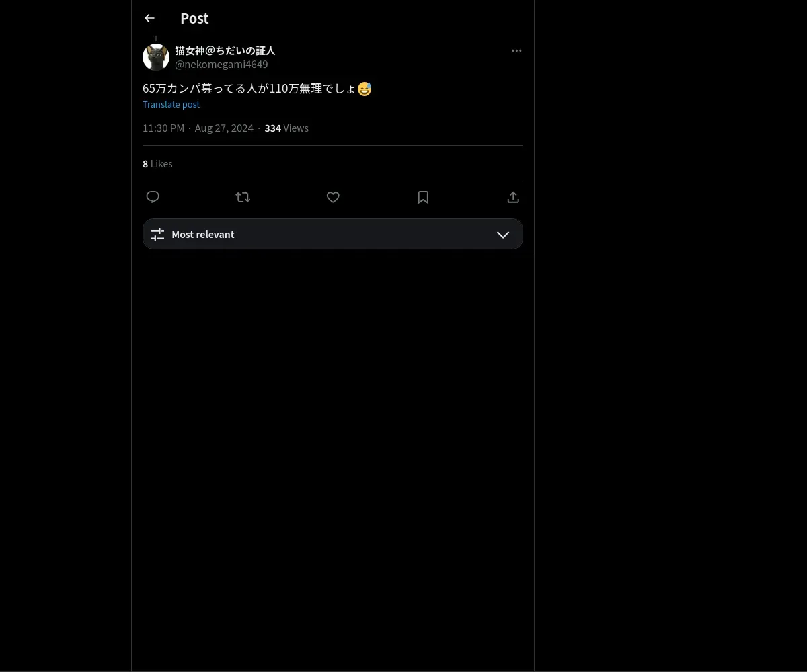
Task: Share the post via the upload arrow icon
Action: (x=513, y=197)
